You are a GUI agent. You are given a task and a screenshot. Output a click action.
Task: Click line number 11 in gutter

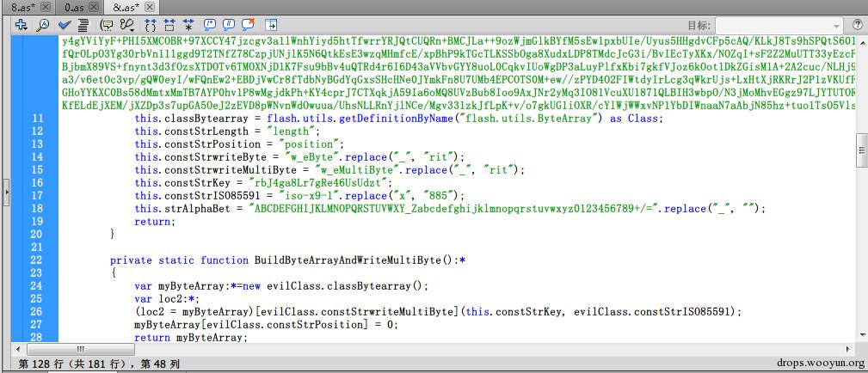[37, 119]
